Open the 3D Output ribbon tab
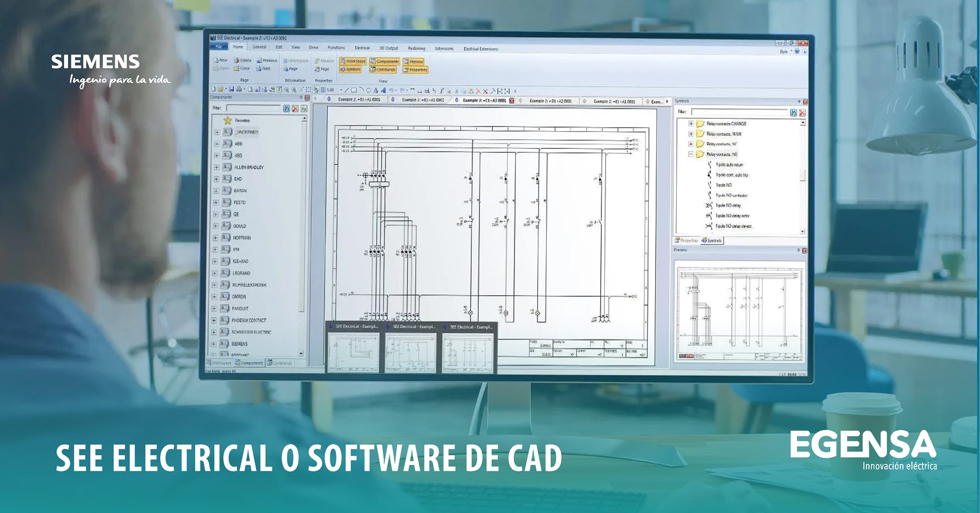 (389, 48)
